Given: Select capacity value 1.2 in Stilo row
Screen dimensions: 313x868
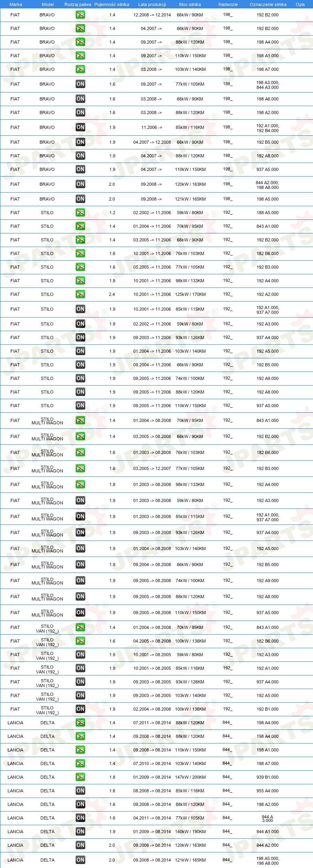Looking at the screenshot, I should coord(112,213).
